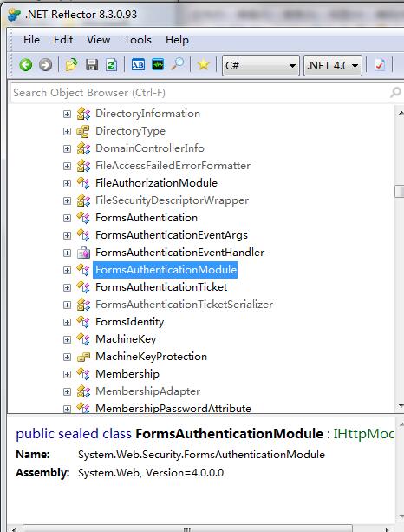Open an assembly with the folder icon
Viewport: 404px width, 532px height.
72,64
